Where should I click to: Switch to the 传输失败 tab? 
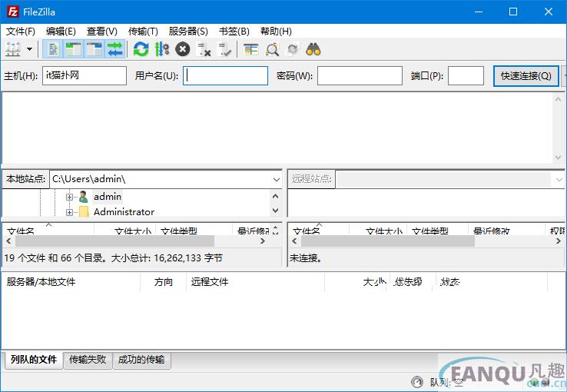click(89, 359)
